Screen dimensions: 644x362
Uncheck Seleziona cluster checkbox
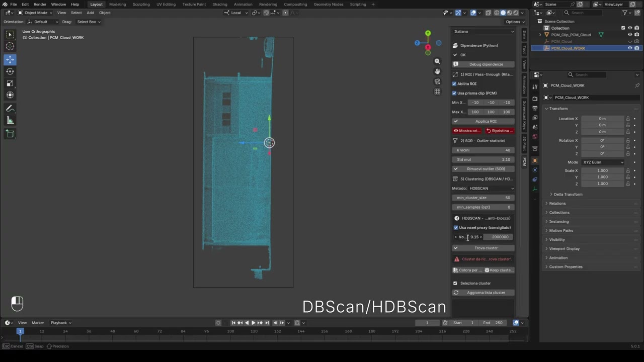(x=455, y=284)
